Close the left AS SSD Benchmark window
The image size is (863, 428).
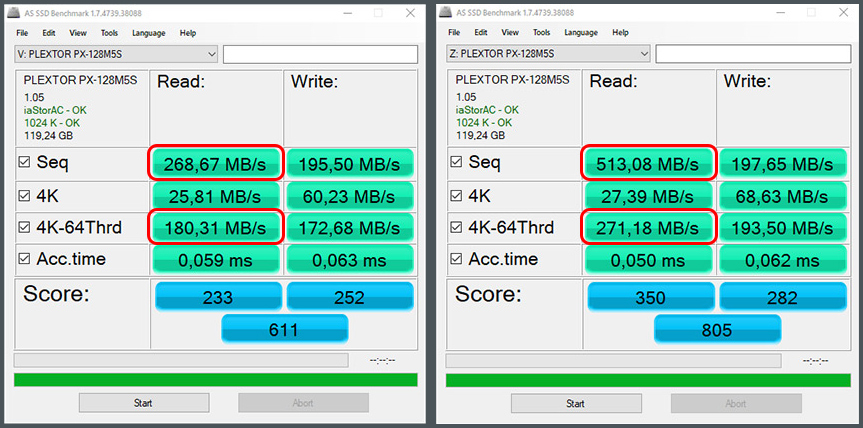410,13
